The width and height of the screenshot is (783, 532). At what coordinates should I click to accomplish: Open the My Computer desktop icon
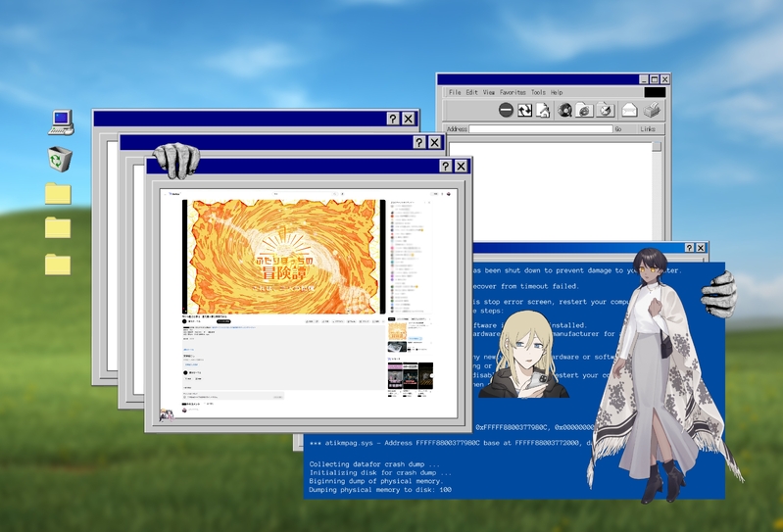pos(61,122)
